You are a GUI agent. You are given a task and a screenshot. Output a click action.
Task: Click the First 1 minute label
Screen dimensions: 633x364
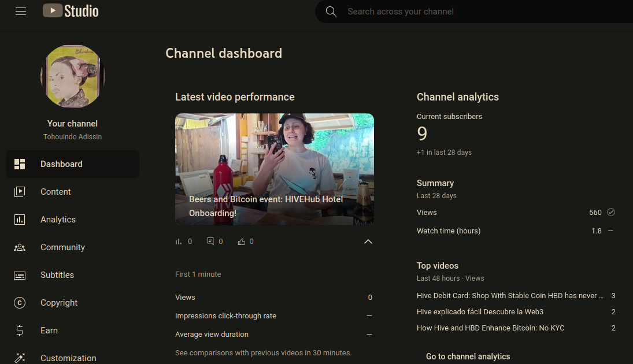(198, 274)
